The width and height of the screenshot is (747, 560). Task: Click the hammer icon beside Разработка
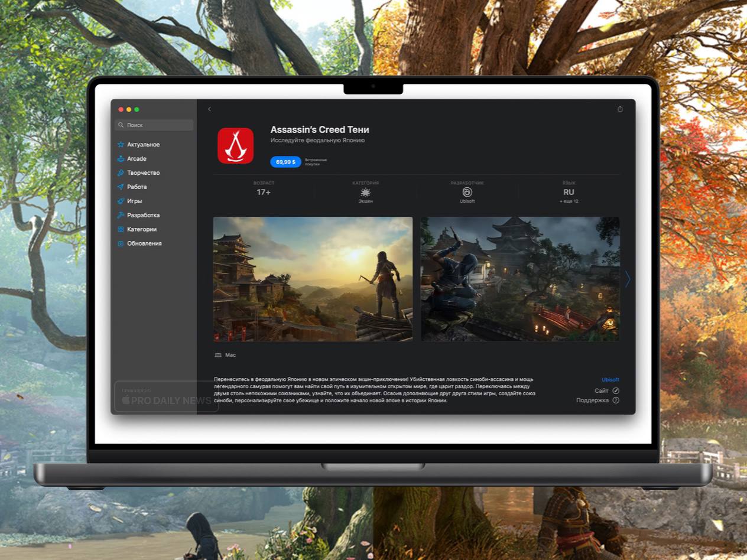pos(121,216)
